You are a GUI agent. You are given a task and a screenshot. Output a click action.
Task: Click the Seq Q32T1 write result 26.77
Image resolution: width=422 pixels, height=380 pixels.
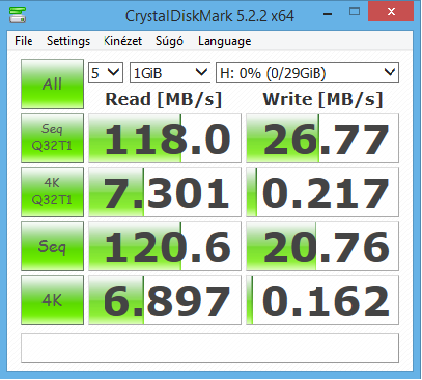[322, 138]
